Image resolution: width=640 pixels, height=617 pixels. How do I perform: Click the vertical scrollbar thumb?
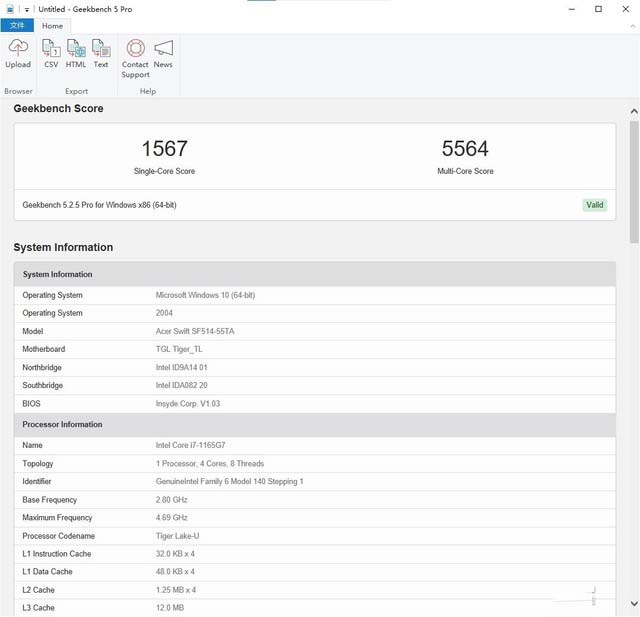[x=634, y=182]
